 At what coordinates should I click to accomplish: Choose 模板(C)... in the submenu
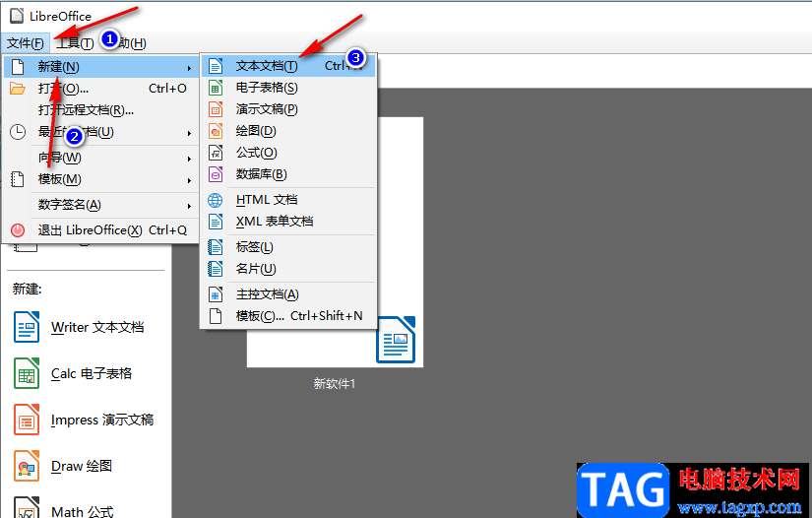(288, 316)
